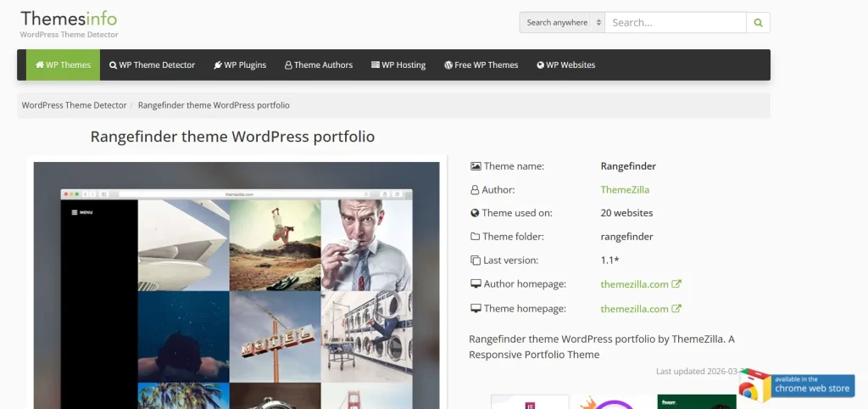
Task: Click the plug icon in WP Plugins
Action: click(218, 64)
